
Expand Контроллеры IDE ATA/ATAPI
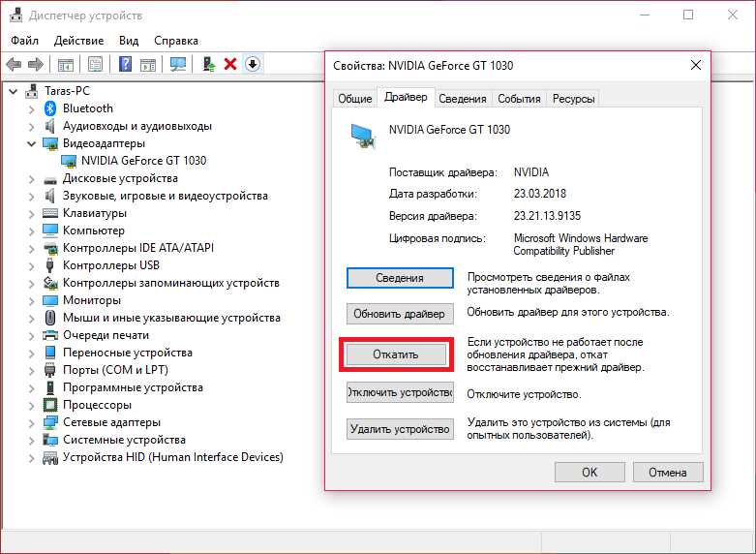click(x=32, y=249)
